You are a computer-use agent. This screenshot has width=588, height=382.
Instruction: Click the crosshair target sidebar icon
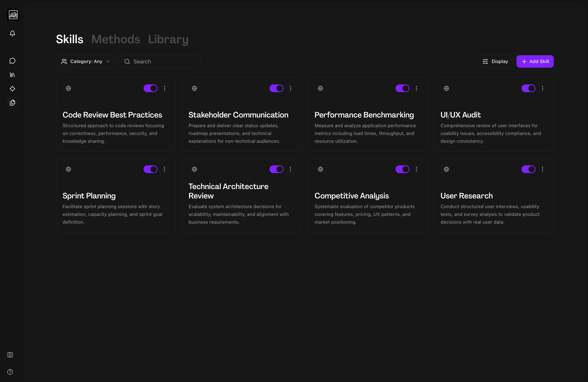point(12,89)
